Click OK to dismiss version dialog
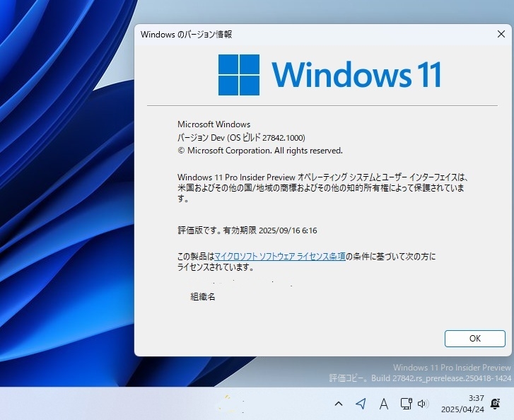This screenshot has height=420, width=514. pos(474,339)
